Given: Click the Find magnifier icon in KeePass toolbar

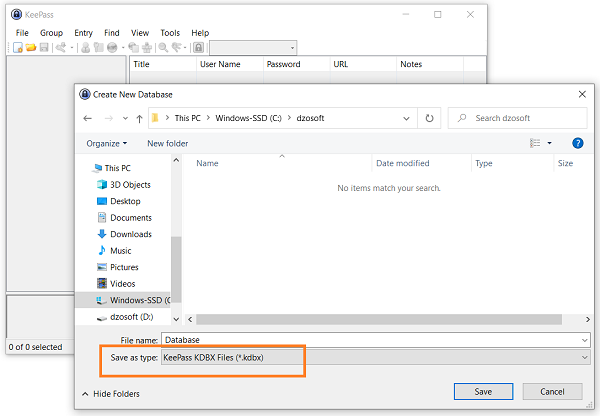Looking at the screenshot, I should pyautogui.click(x=163, y=47).
